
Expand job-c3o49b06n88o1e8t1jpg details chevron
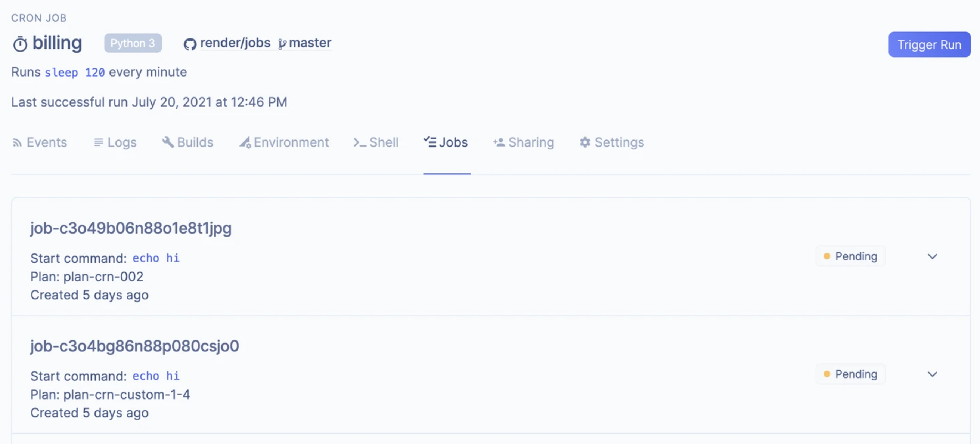pos(932,256)
